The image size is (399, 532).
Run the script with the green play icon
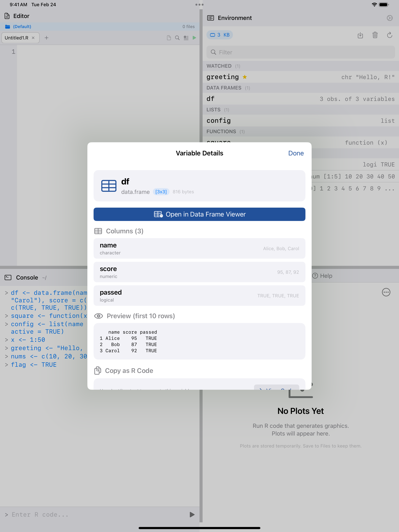194,38
